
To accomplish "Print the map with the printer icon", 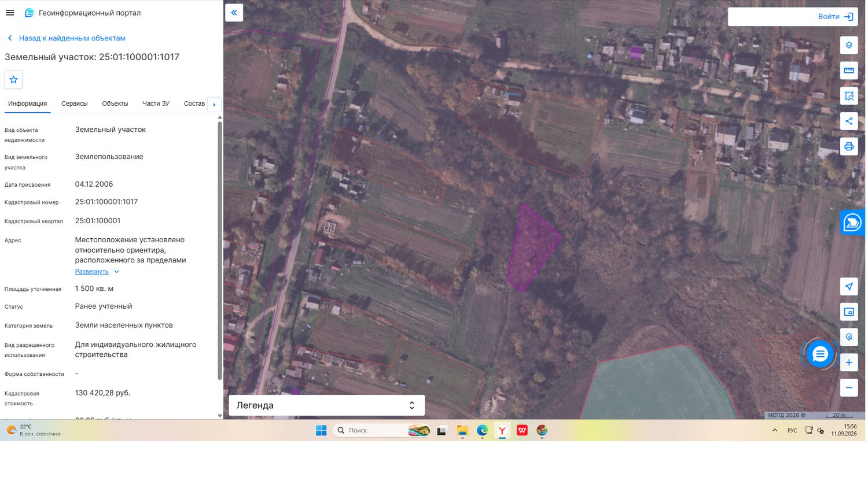I will pos(849,146).
